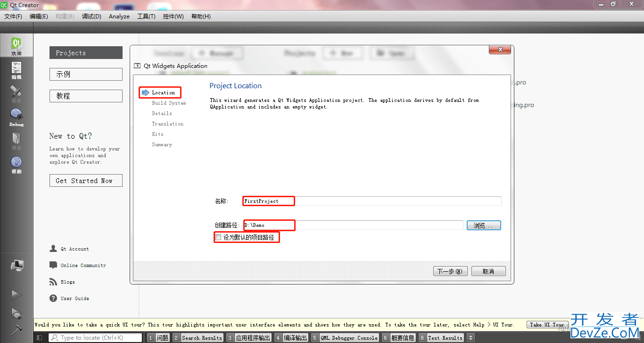This screenshot has height=343, width=644.
Task: Click 浏览... to browse for path
Action: [x=484, y=226]
